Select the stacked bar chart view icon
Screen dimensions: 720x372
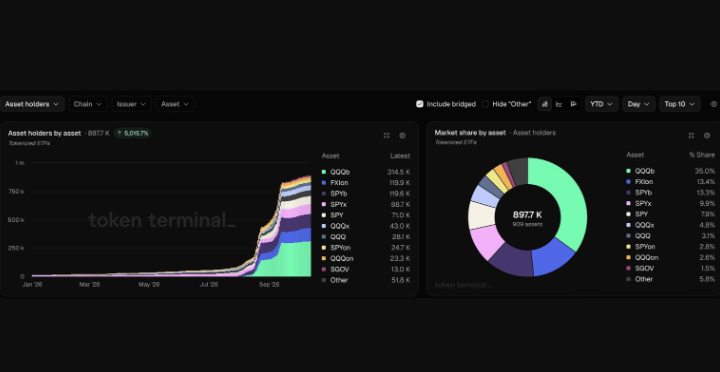(x=545, y=104)
